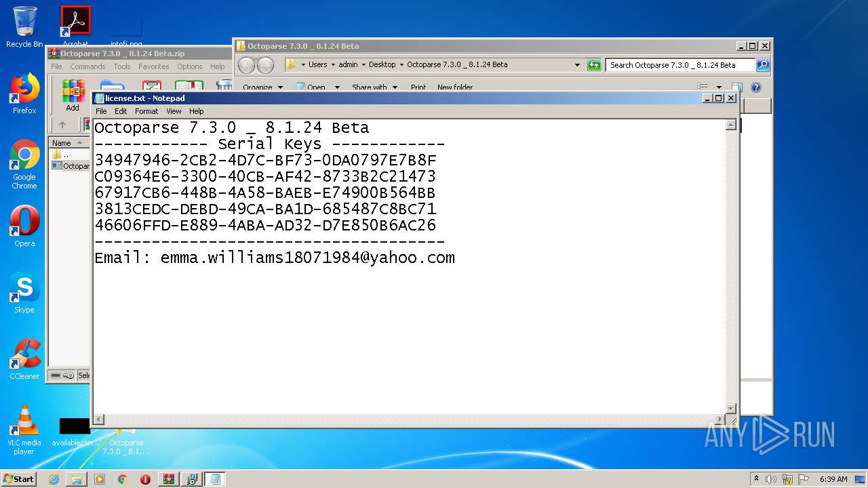
Task: Switch to Notepad via taskbar button
Action: pos(215,479)
